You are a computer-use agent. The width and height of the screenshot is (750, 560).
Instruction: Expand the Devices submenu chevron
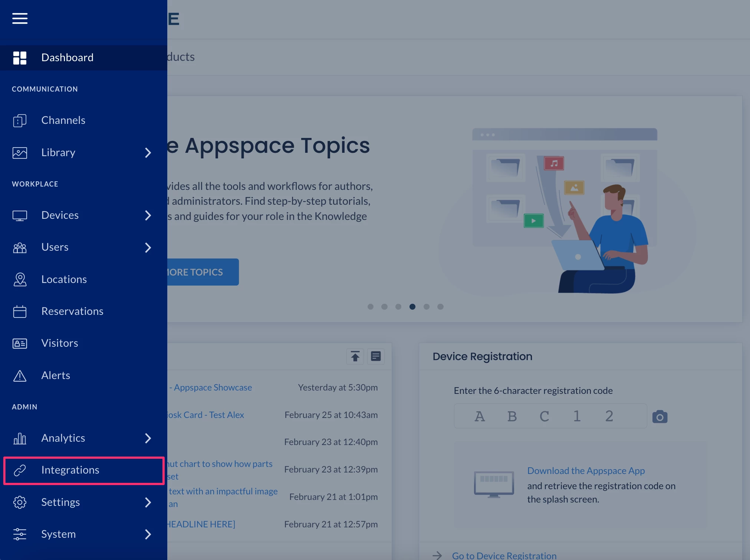tap(148, 215)
